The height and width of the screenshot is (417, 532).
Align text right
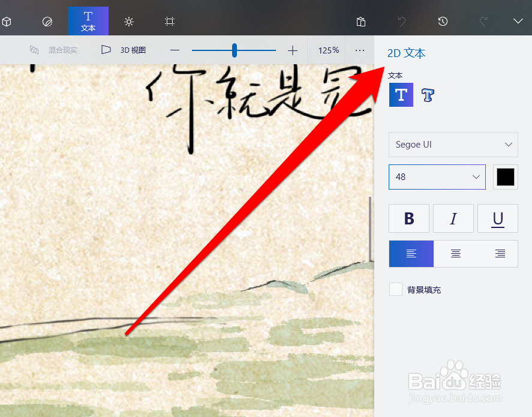pyautogui.click(x=500, y=254)
